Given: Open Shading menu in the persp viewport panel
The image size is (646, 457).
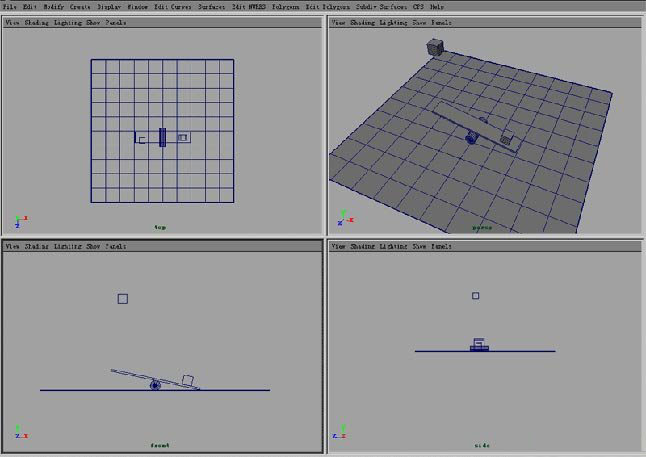Looking at the screenshot, I should (x=363, y=23).
